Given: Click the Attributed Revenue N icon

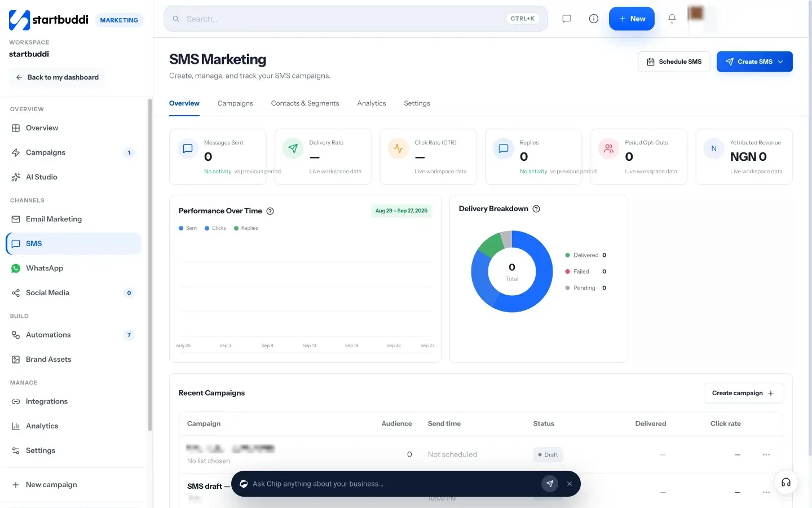Looking at the screenshot, I should point(714,148).
